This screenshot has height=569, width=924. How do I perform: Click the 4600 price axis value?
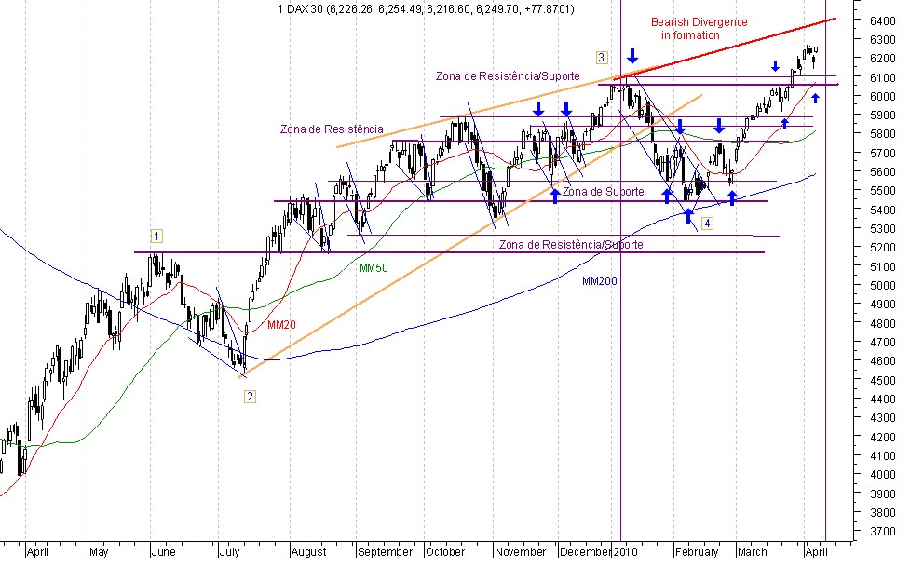[x=883, y=361]
